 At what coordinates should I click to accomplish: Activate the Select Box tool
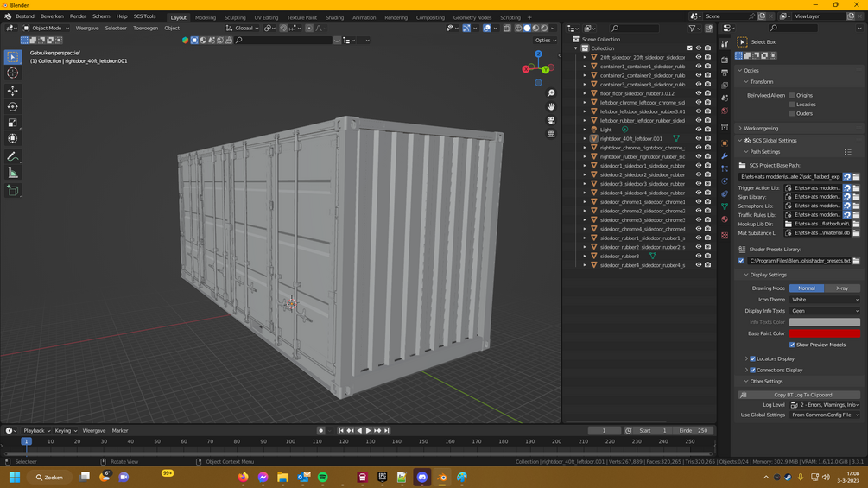[13, 56]
